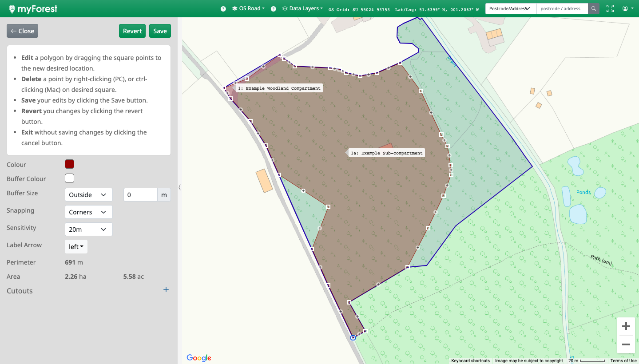Click help icon before Data Layers
Viewport: 639px width, 364px height.
274,9
